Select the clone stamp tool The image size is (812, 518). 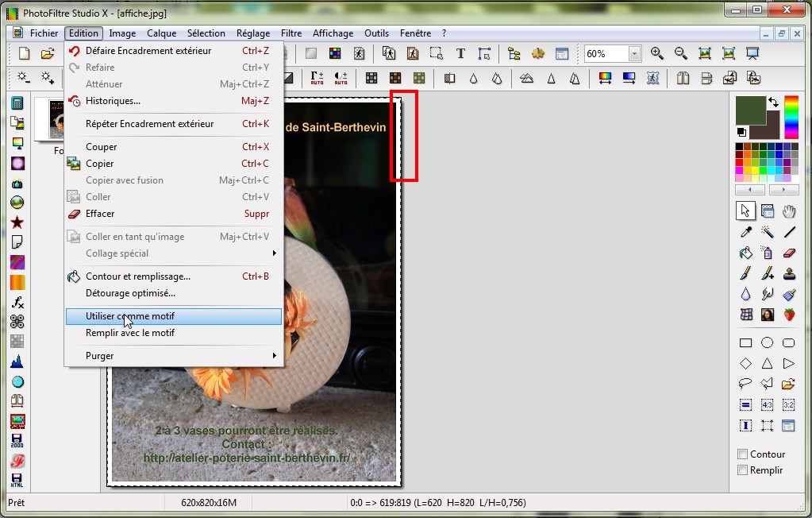coord(789,273)
